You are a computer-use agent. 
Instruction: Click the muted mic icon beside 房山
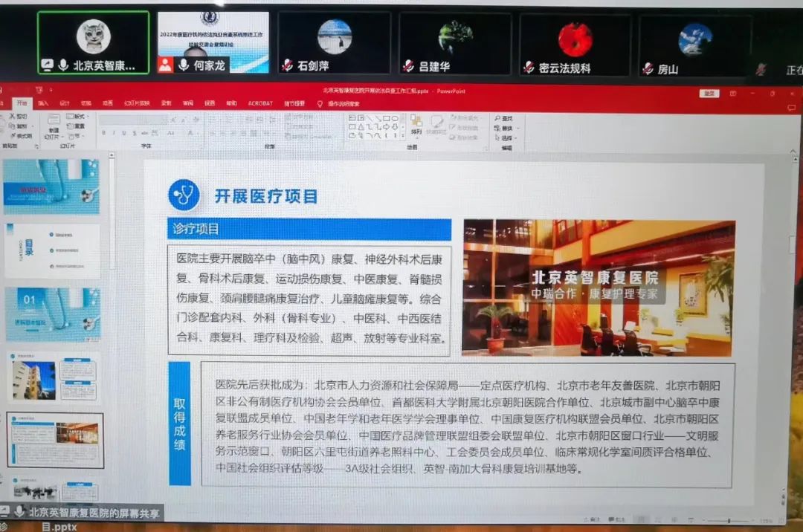point(648,68)
